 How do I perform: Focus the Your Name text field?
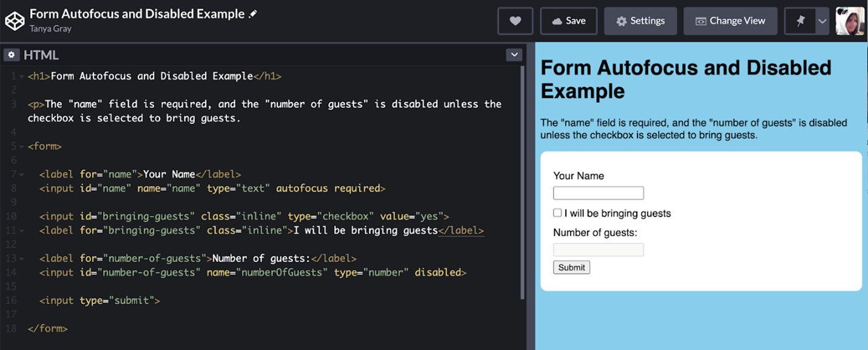coord(598,193)
